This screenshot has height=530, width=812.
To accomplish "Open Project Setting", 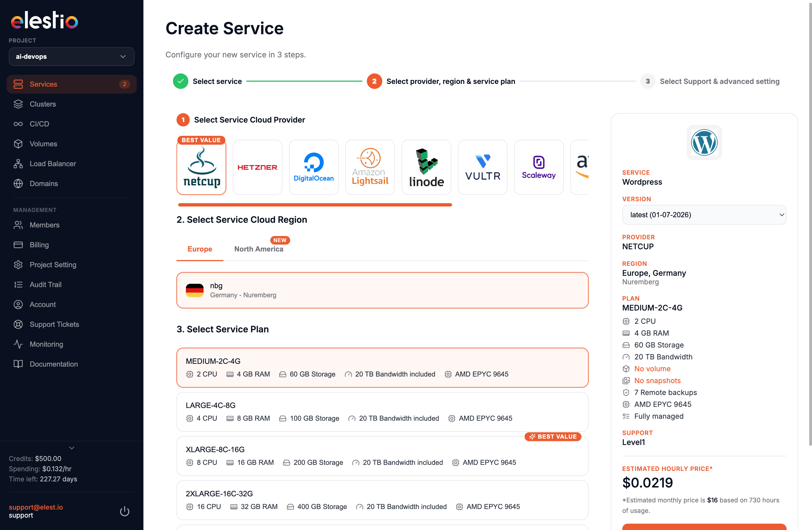I will coord(71,265).
